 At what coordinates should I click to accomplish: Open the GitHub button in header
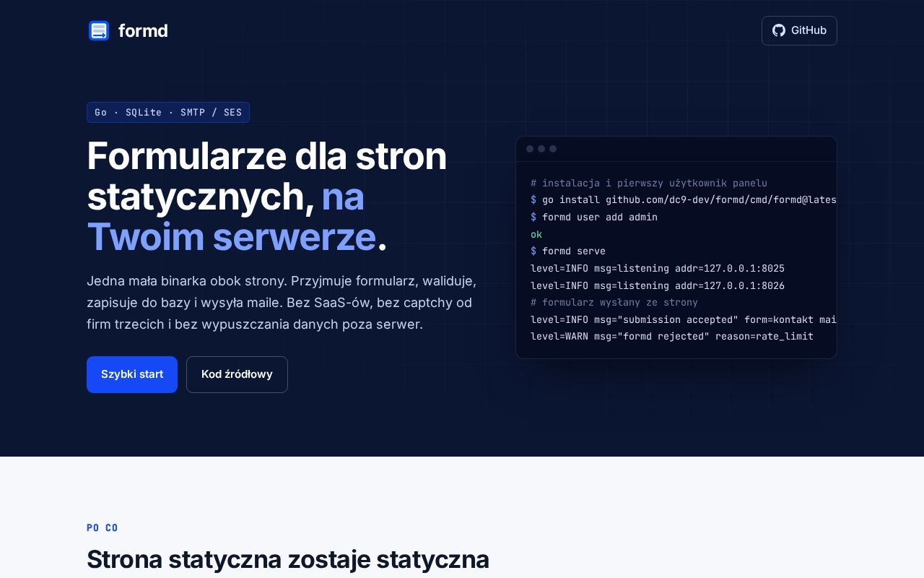click(799, 30)
